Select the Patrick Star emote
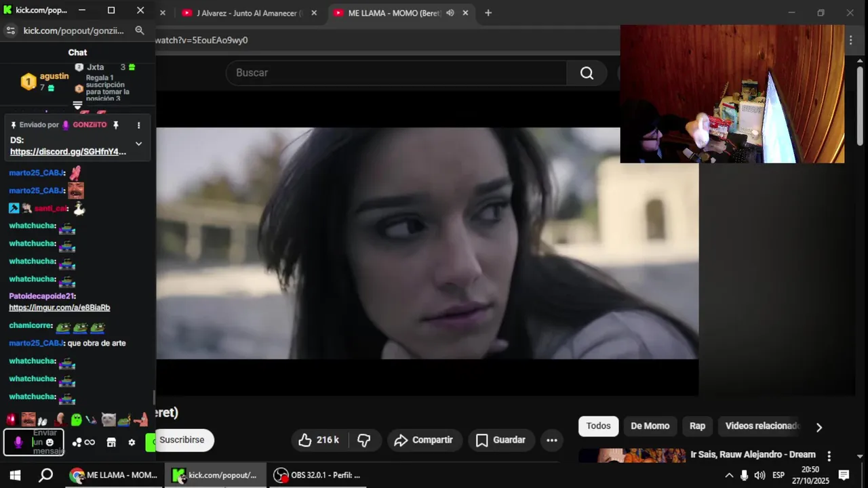Image resolution: width=868 pixels, height=488 pixels. 140,420
